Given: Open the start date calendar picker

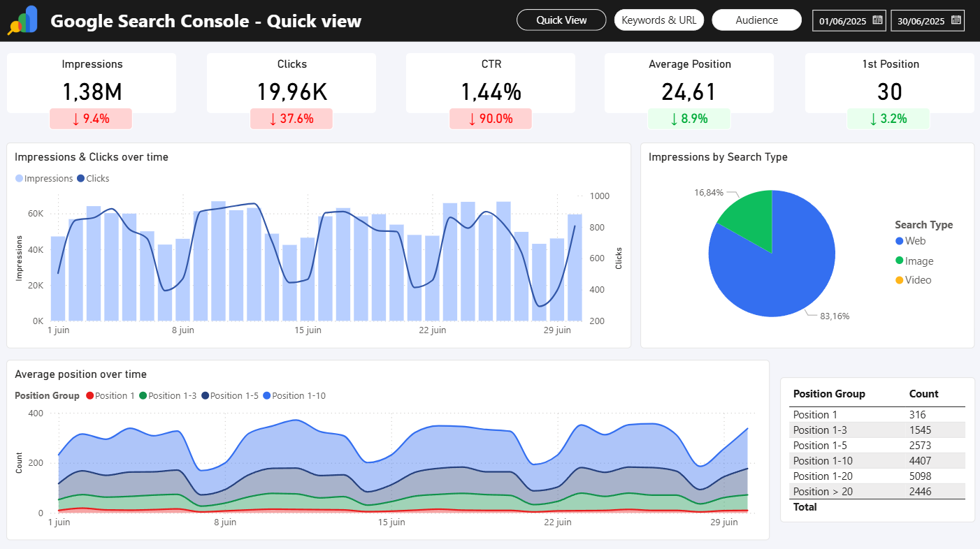Looking at the screenshot, I should coord(876,20).
